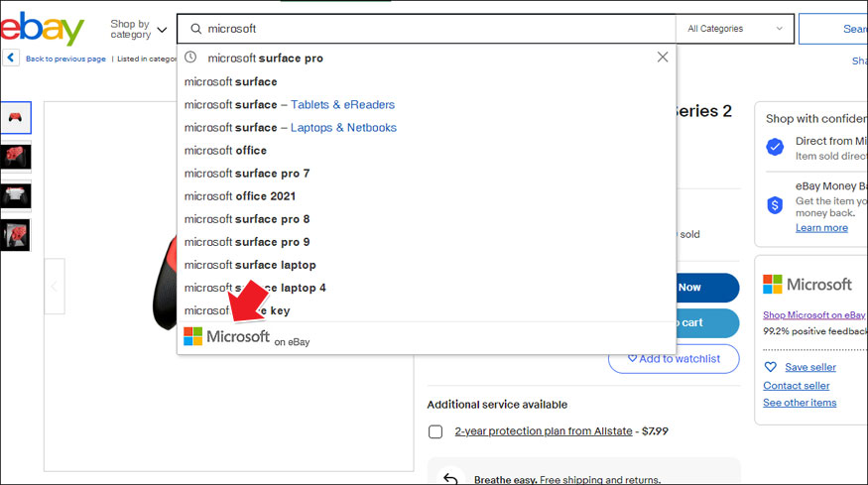Pick the microsoft surface pro 7 suggestion
This screenshot has width=868, height=485.
pos(246,174)
